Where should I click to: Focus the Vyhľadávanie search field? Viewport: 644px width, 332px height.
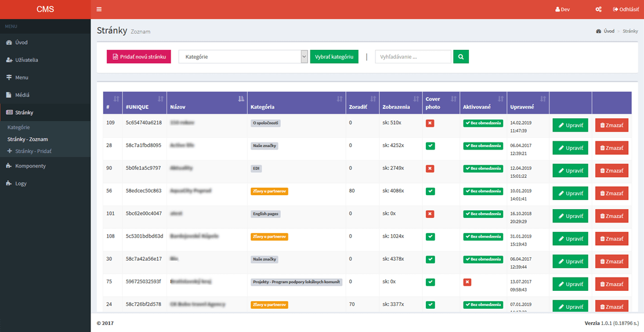pos(413,57)
